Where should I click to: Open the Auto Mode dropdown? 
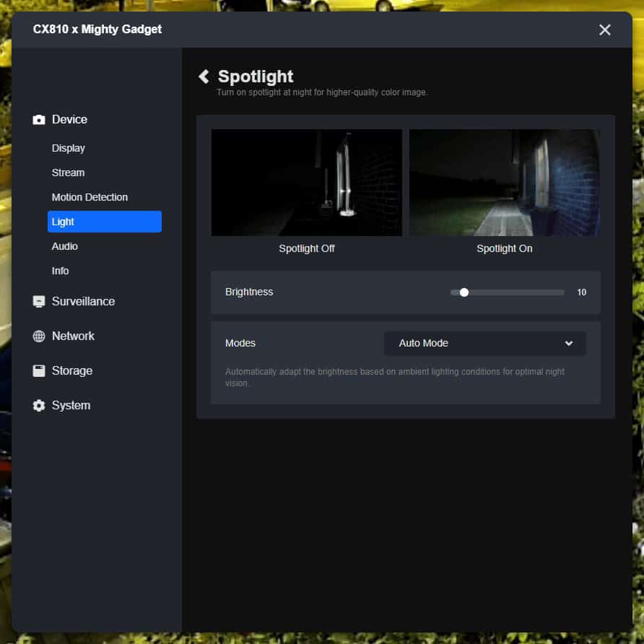click(x=484, y=344)
